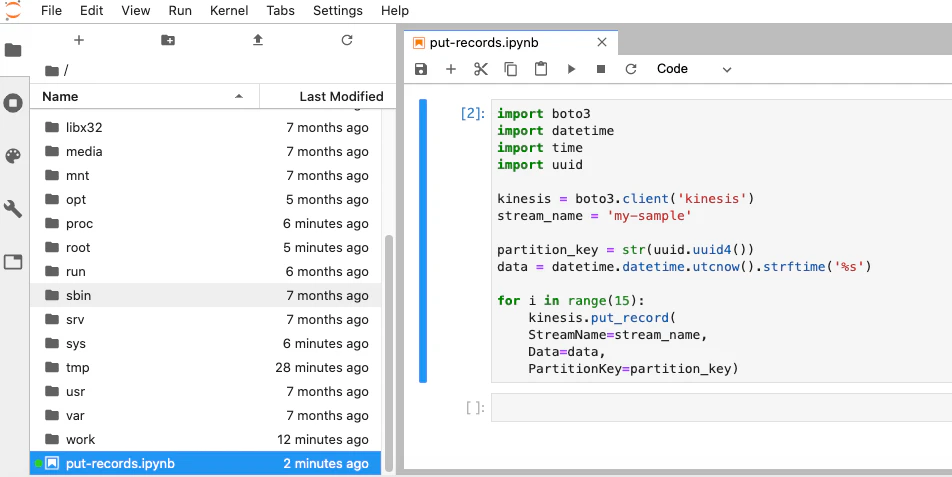
Task: Select the sbin folder
Action: tap(206, 296)
